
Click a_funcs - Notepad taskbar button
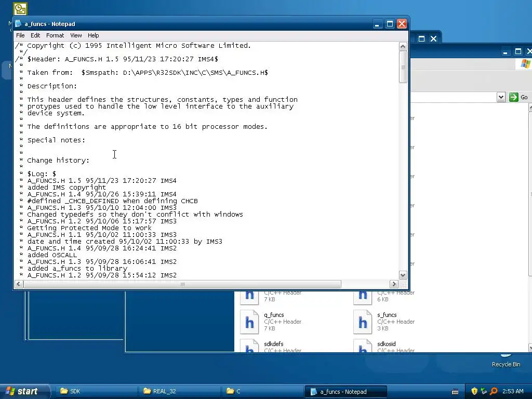coord(345,392)
